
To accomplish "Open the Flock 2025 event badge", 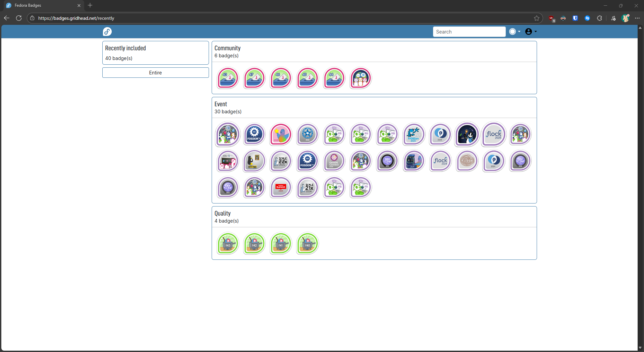I will pos(494,134).
